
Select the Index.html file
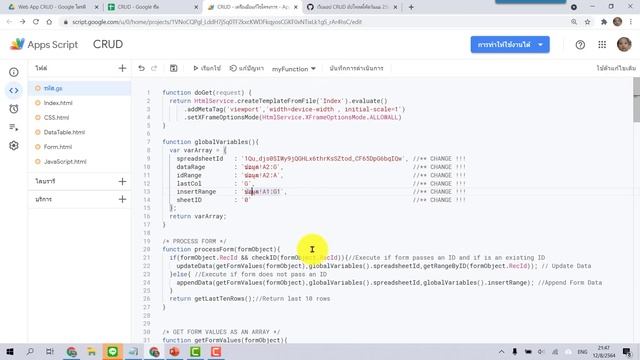coord(58,103)
